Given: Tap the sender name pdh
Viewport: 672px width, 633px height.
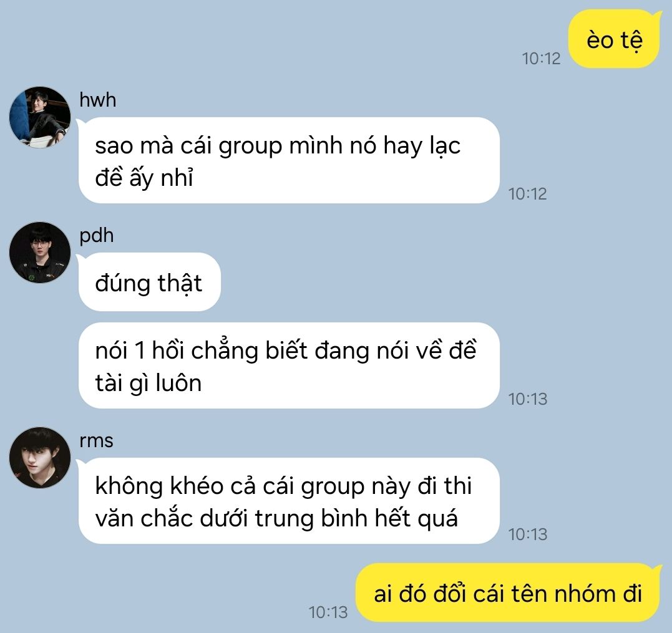Looking at the screenshot, I should point(97,236).
